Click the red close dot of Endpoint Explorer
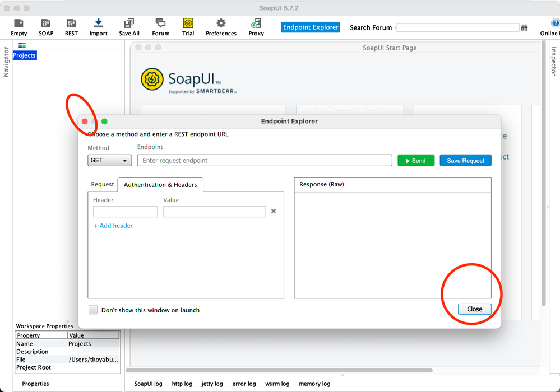 (85, 122)
